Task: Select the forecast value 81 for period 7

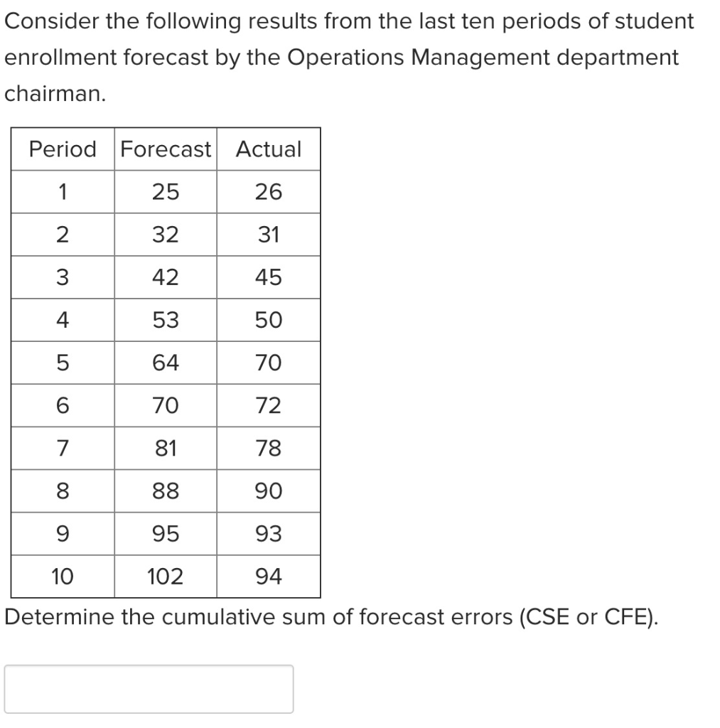Action: pos(165,448)
